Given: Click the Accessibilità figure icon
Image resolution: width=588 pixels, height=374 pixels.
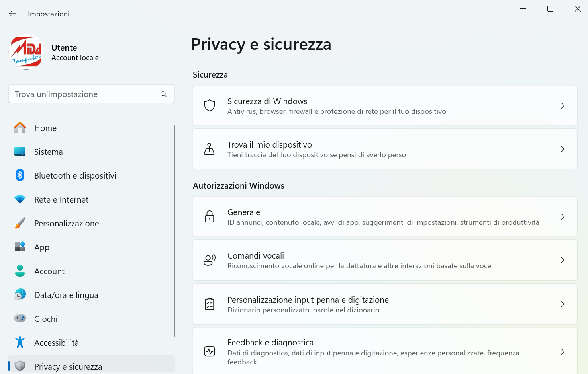Looking at the screenshot, I should pyautogui.click(x=20, y=343).
